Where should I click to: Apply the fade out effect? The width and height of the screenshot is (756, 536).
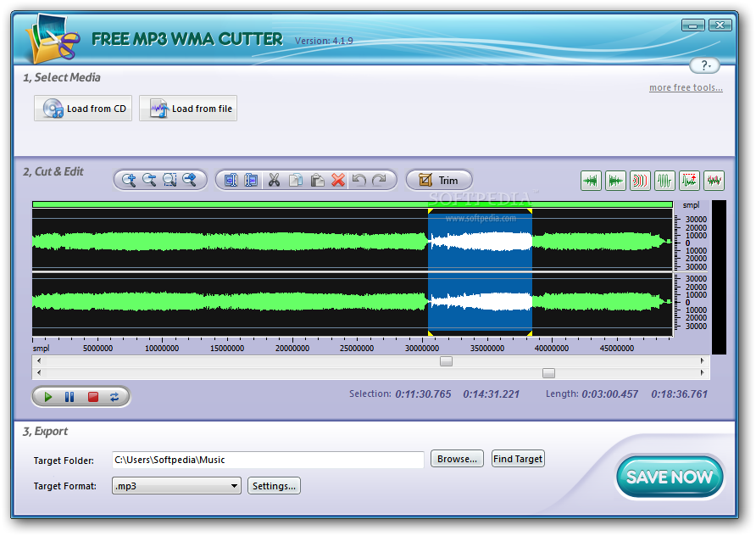tap(615, 181)
